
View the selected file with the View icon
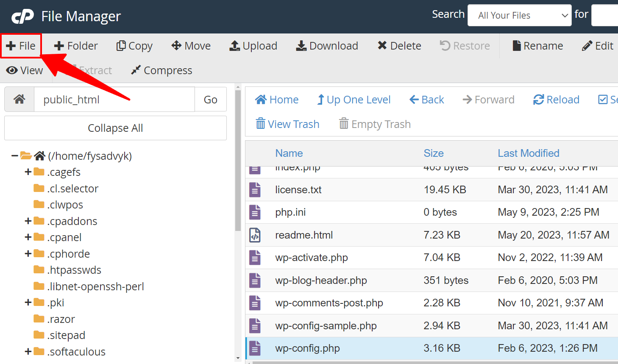pos(24,70)
